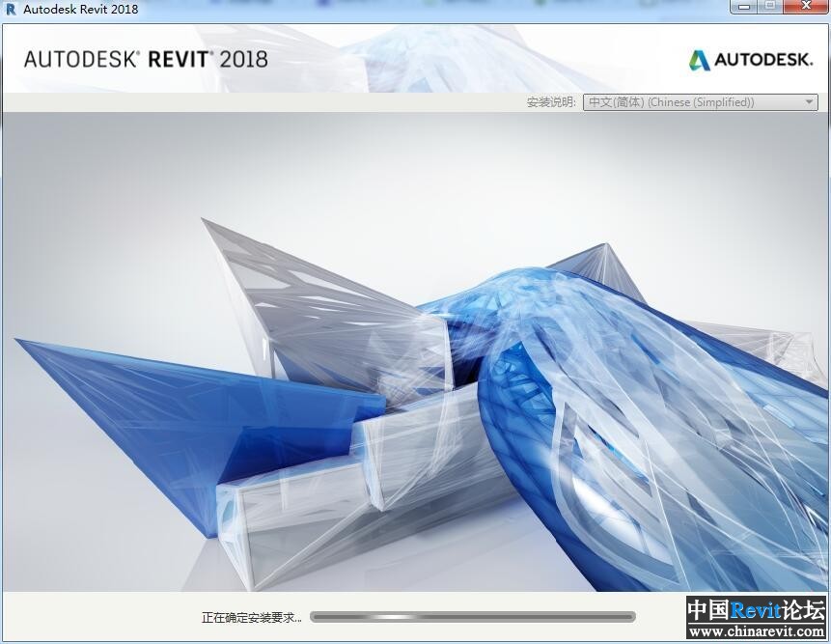
Task: Open the installation language dropdown
Action: click(700, 102)
